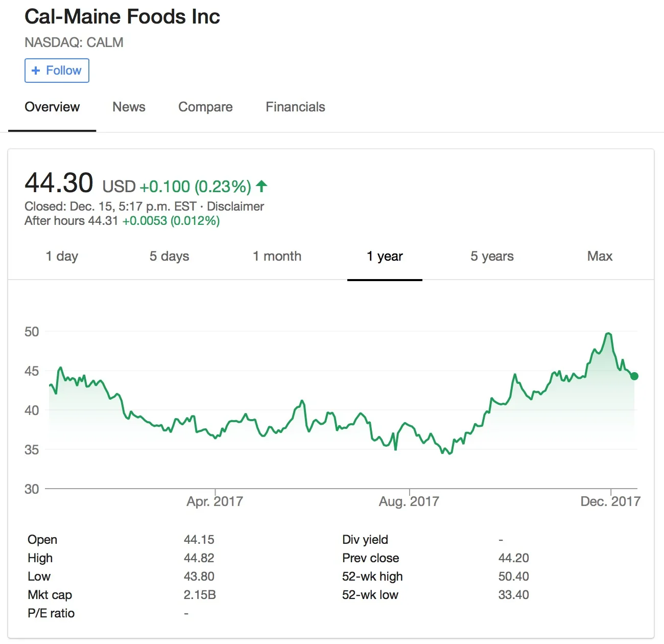Open the News tab
This screenshot has width=664, height=644.
point(129,107)
